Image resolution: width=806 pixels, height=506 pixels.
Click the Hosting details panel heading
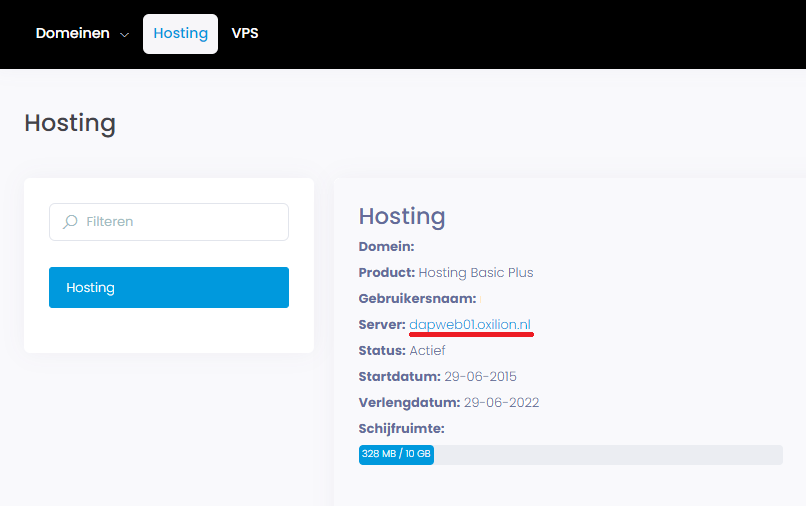402,216
